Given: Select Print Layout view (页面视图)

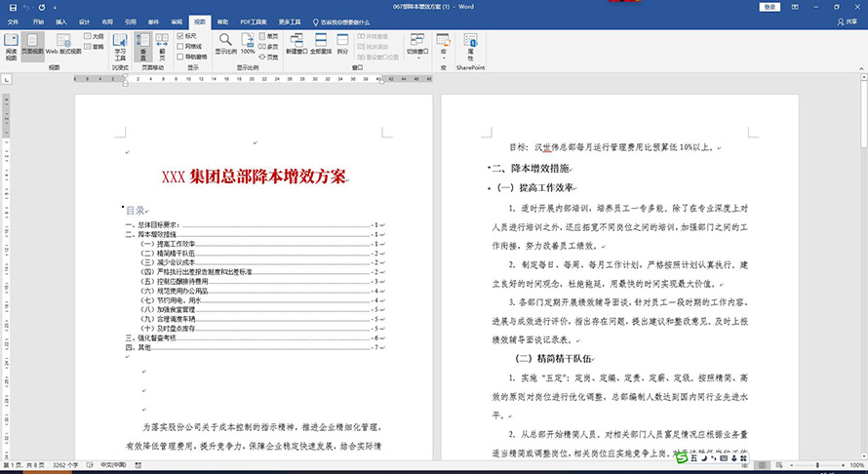Looking at the screenshot, I should click(x=32, y=47).
